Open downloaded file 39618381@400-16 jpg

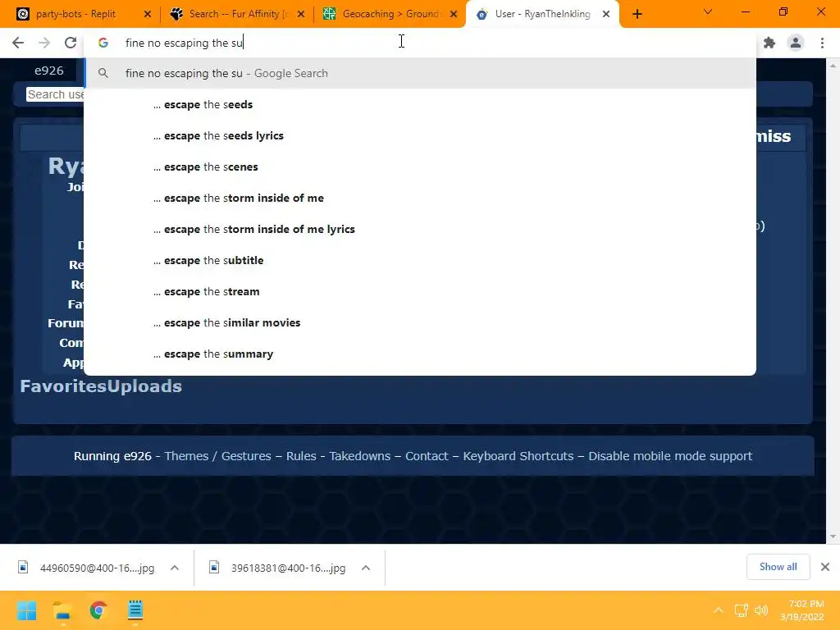279,568
